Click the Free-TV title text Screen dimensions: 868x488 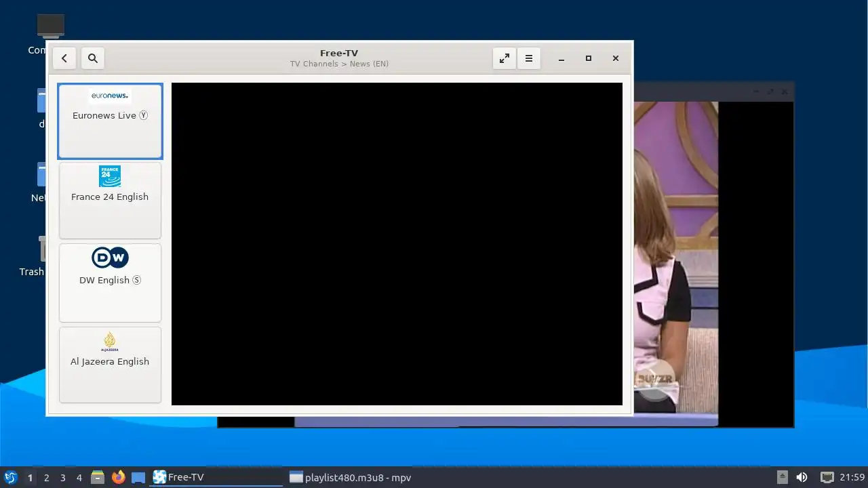pos(339,53)
